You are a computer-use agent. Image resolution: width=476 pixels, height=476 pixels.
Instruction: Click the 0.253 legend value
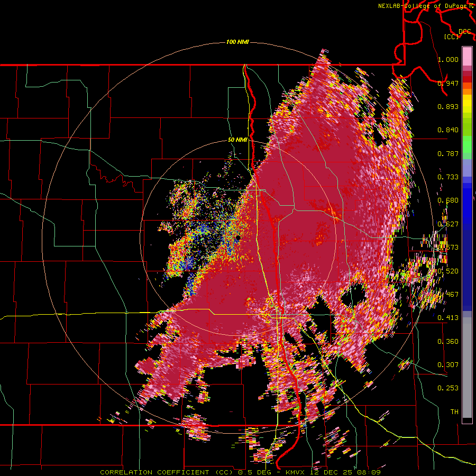[448, 388]
